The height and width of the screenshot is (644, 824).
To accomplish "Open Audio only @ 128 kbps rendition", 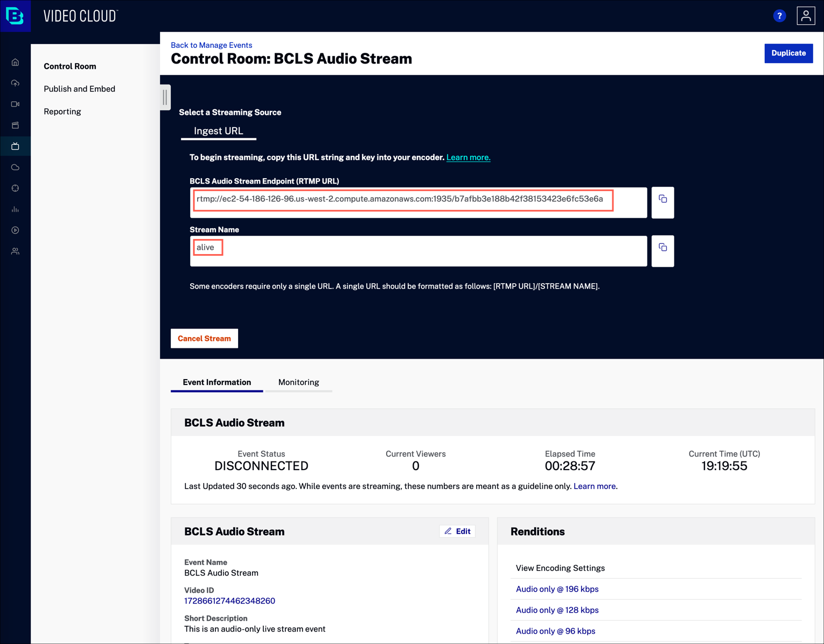I will click(557, 610).
